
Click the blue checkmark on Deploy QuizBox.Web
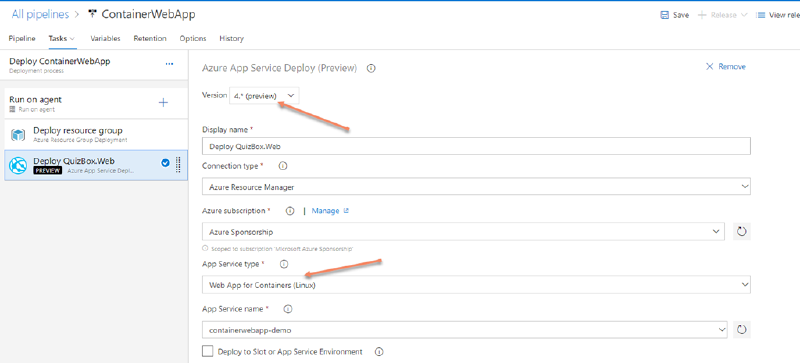tap(165, 163)
